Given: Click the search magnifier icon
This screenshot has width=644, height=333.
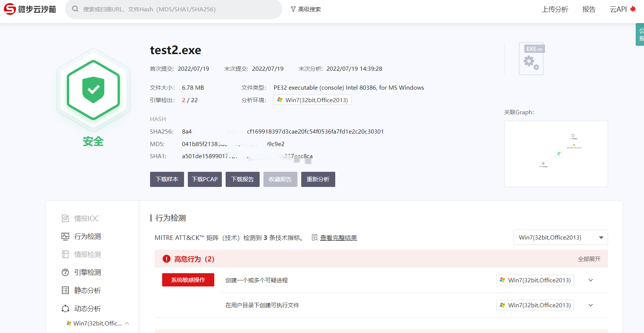Looking at the screenshot, I should 75,9.
